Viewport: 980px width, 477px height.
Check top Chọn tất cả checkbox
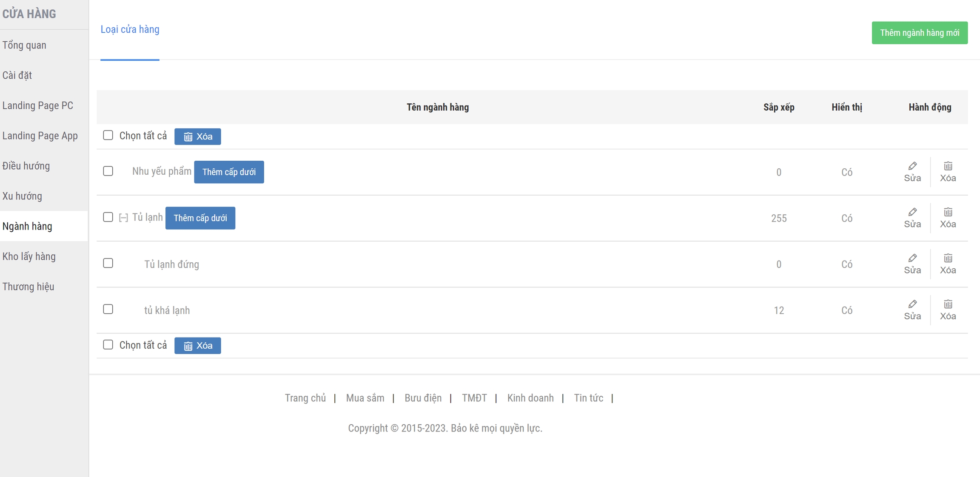(108, 135)
